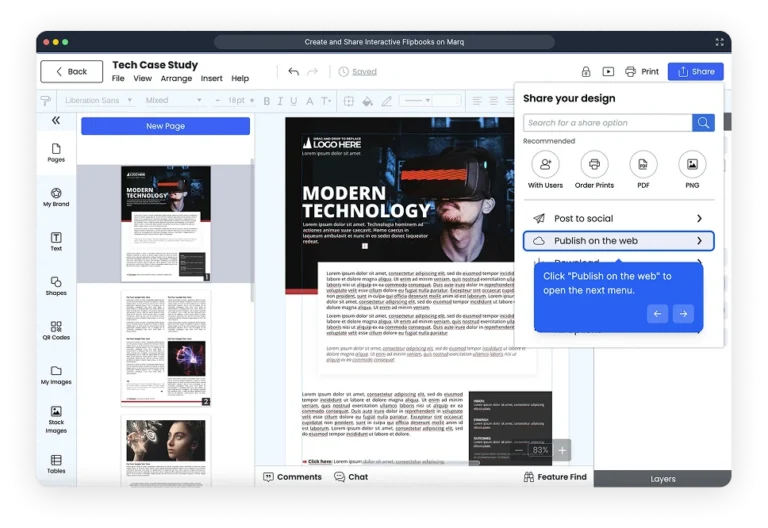Image resolution: width=768 pixels, height=528 pixels.
Task: Select page 1 thumbnail
Action: pyautogui.click(x=166, y=224)
